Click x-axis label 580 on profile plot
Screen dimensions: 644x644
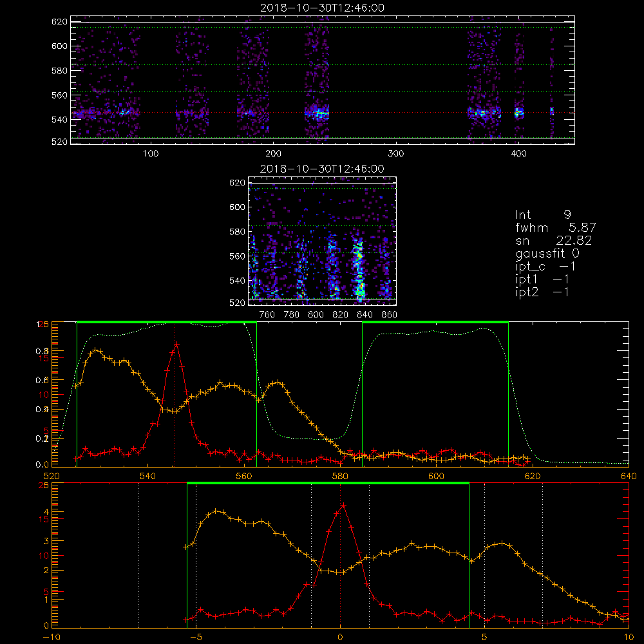[340, 476]
